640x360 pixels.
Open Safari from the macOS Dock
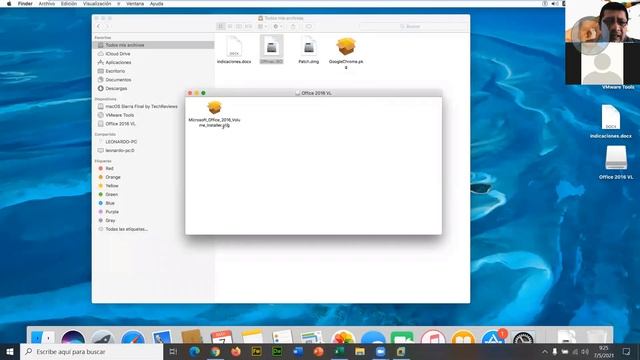[132, 337]
